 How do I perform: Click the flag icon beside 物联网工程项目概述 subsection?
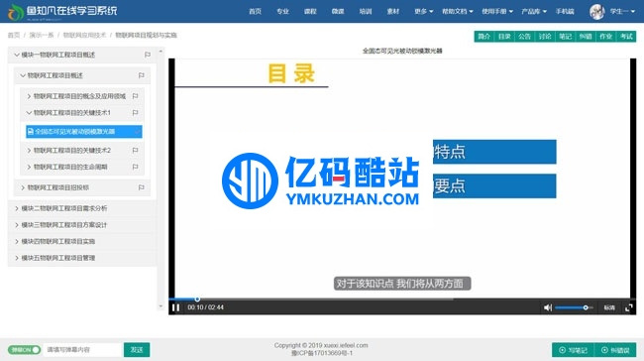pos(141,75)
